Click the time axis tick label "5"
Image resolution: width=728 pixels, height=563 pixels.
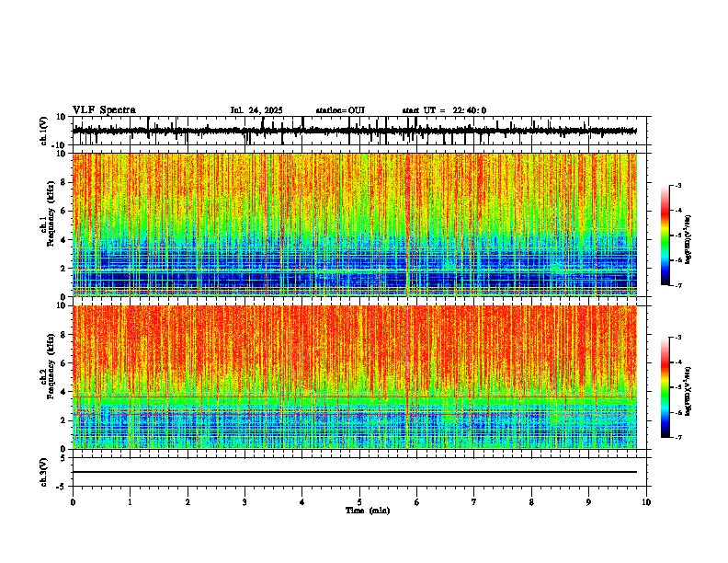[x=359, y=502]
